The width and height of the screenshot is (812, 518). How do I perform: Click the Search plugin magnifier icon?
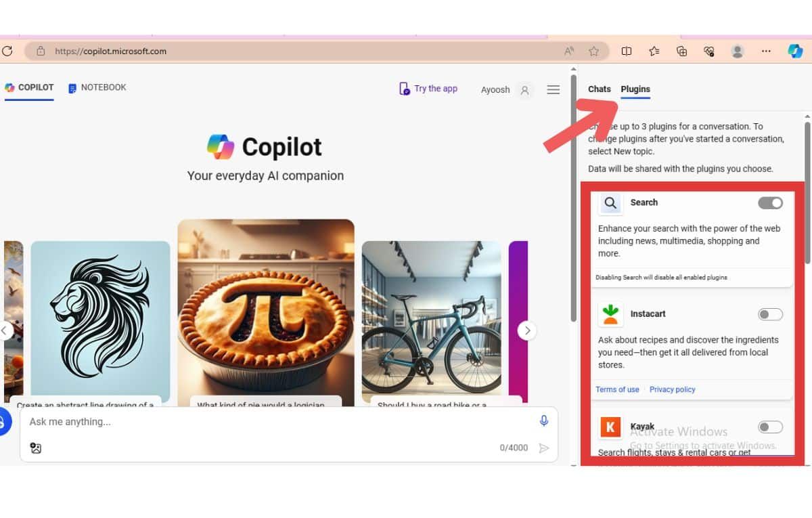click(610, 202)
